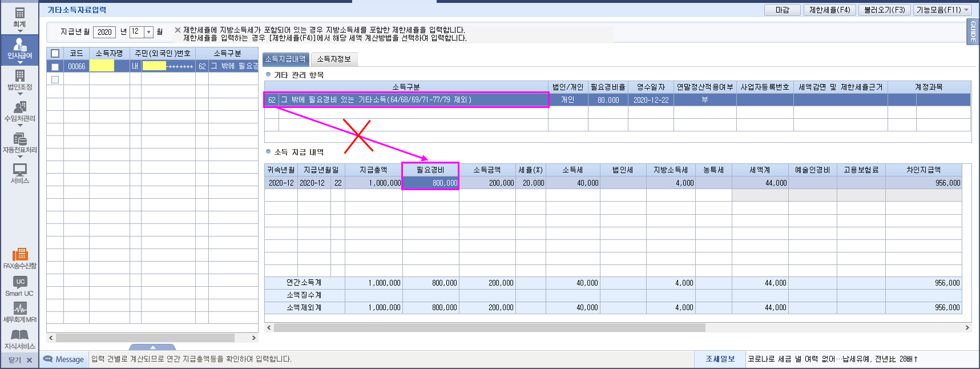Expand the left panel collapse handle arrow

click(x=152, y=347)
